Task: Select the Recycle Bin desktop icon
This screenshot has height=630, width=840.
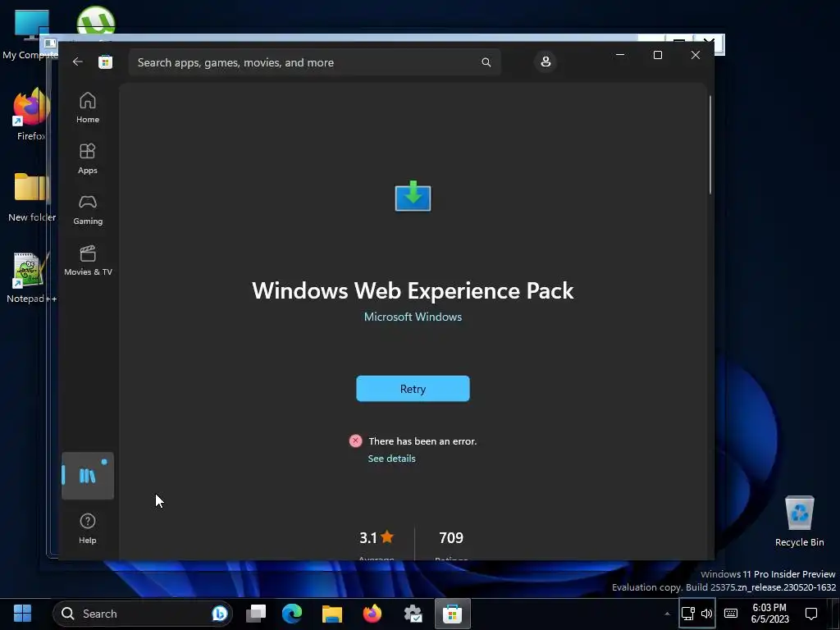Action: 799,522
